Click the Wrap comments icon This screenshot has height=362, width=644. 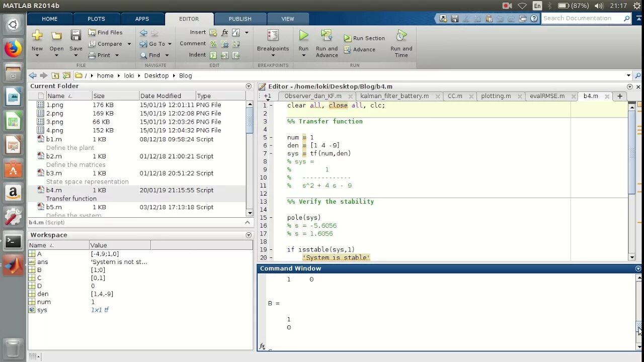tap(235, 44)
